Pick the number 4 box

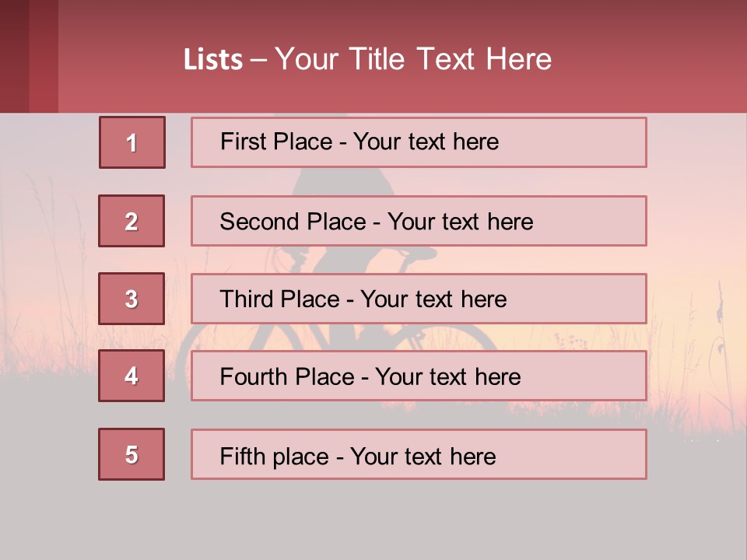[x=132, y=376]
